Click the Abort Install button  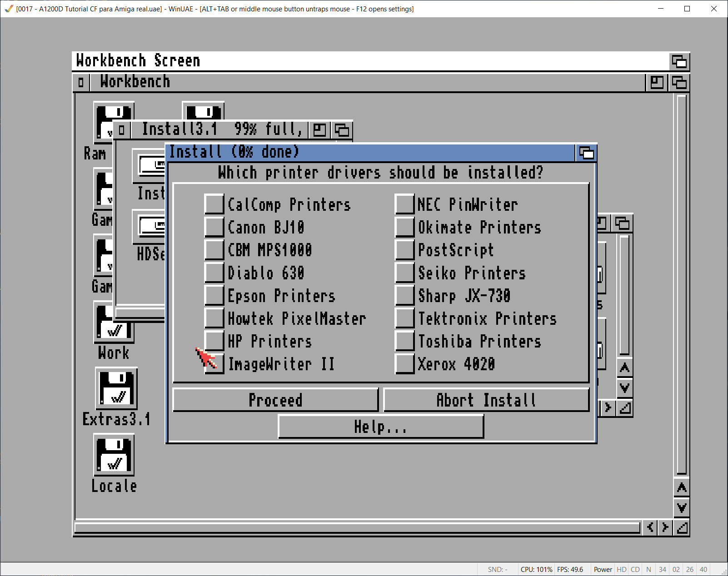[x=486, y=400]
